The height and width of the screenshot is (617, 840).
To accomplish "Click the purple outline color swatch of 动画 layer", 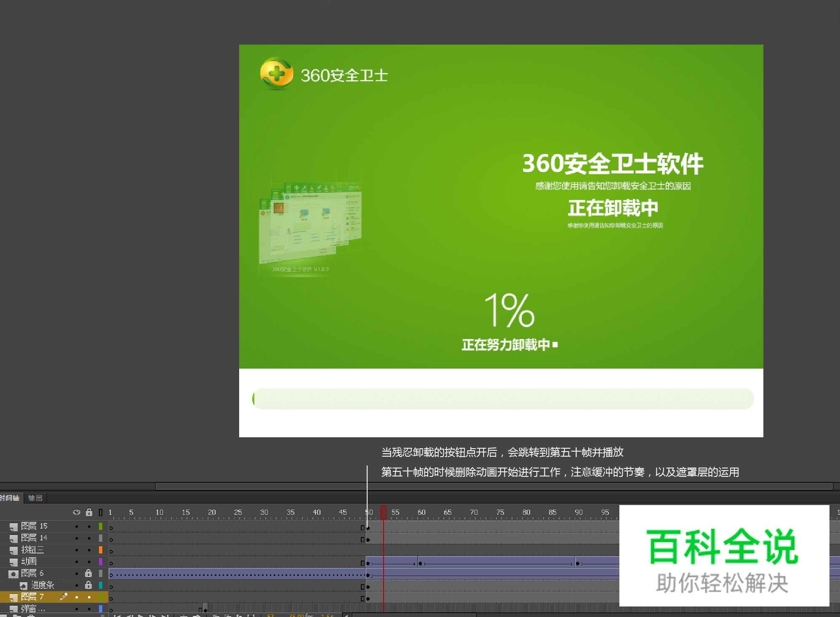I will click(101, 562).
